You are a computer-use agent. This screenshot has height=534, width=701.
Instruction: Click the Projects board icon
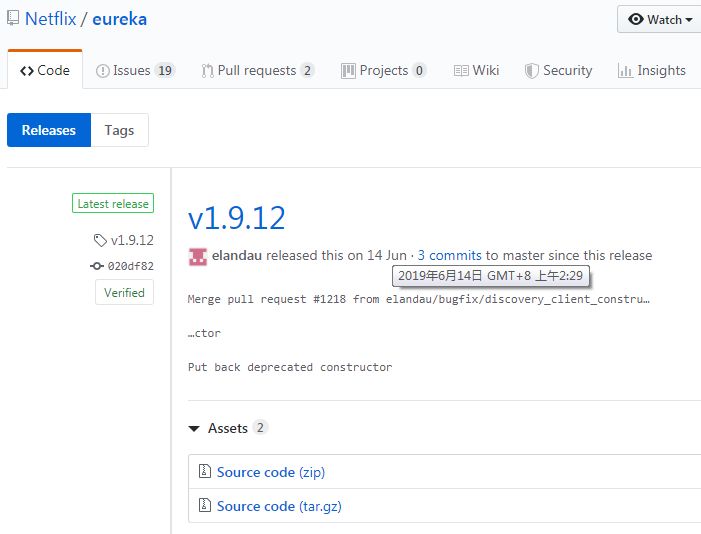pyautogui.click(x=348, y=71)
